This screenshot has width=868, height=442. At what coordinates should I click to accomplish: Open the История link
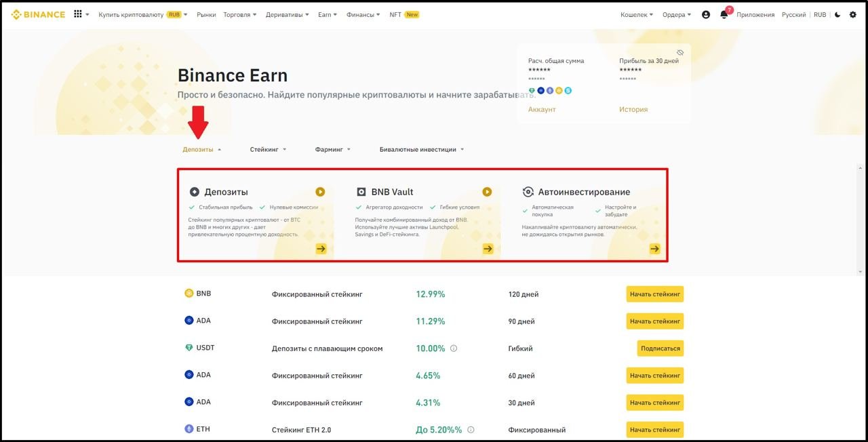(x=633, y=109)
